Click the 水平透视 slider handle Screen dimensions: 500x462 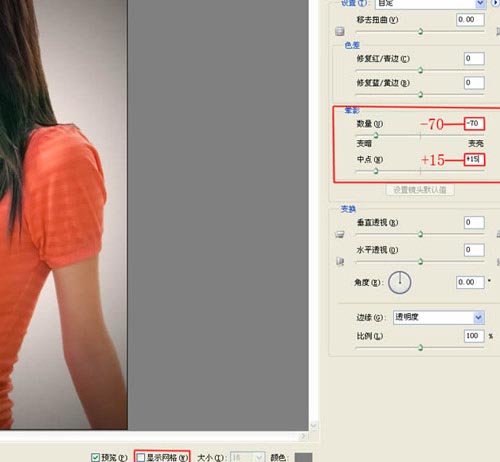pos(420,262)
